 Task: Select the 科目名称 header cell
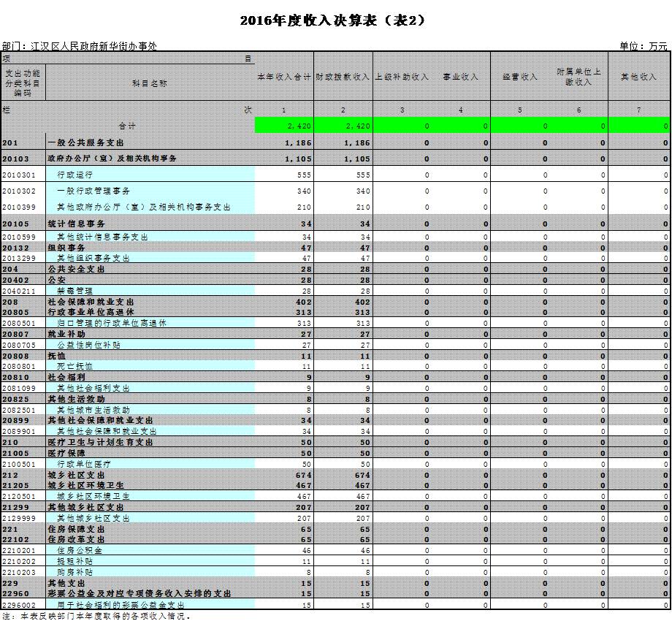[150, 83]
